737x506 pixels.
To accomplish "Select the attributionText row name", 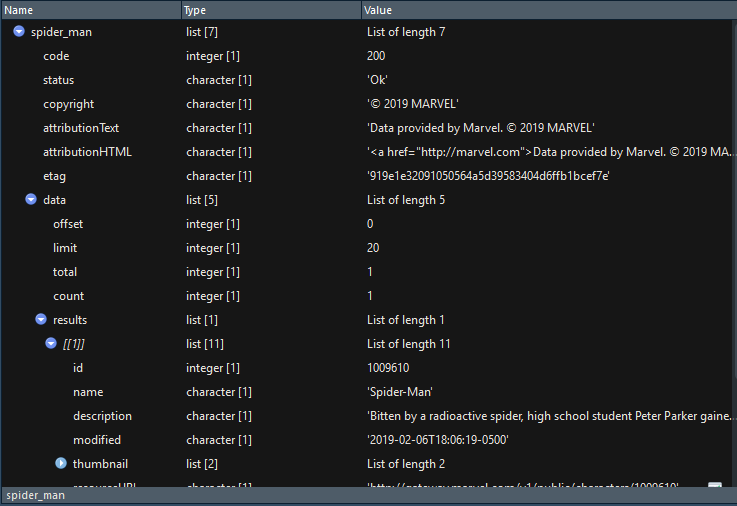I will [81, 128].
